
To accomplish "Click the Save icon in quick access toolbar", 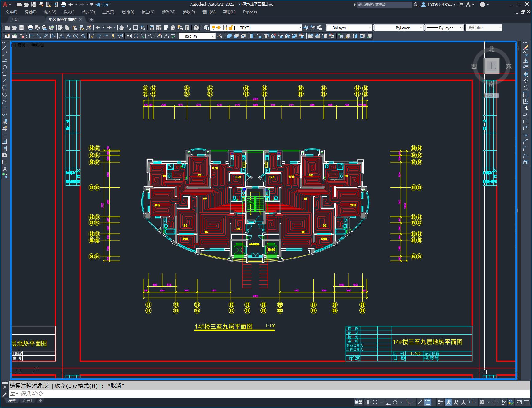I will 34,4.
